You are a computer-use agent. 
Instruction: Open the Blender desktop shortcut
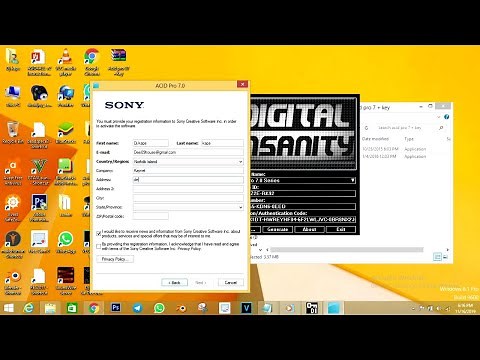point(13,282)
